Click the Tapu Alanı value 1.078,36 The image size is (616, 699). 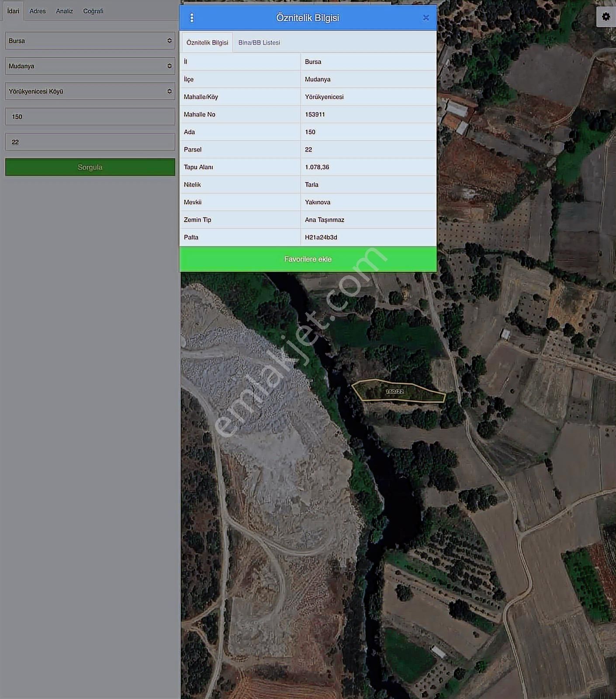coord(317,167)
